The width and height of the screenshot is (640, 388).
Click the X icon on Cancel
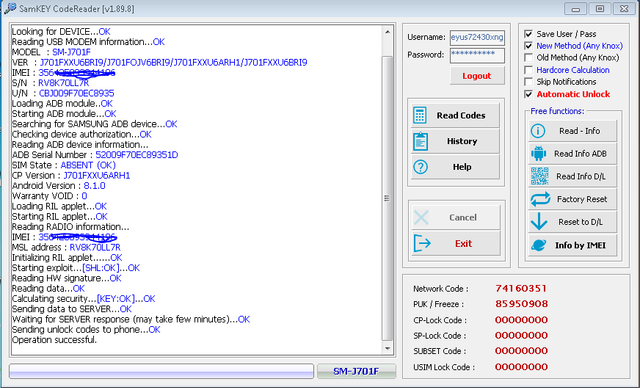[421, 217]
